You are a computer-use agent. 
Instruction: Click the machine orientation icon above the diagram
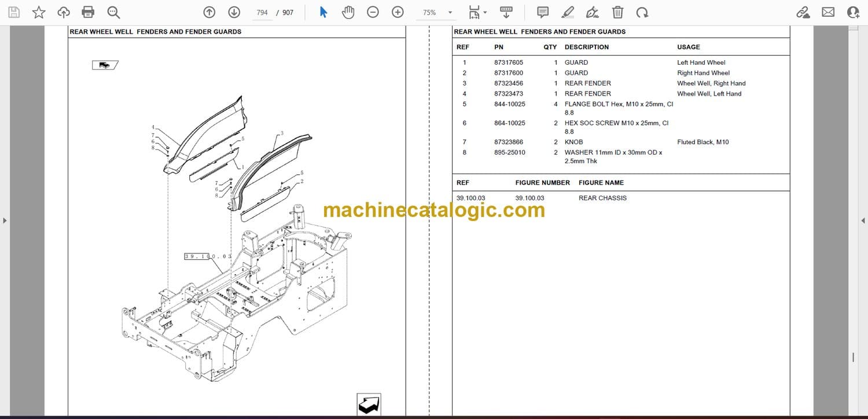(105, 65)
